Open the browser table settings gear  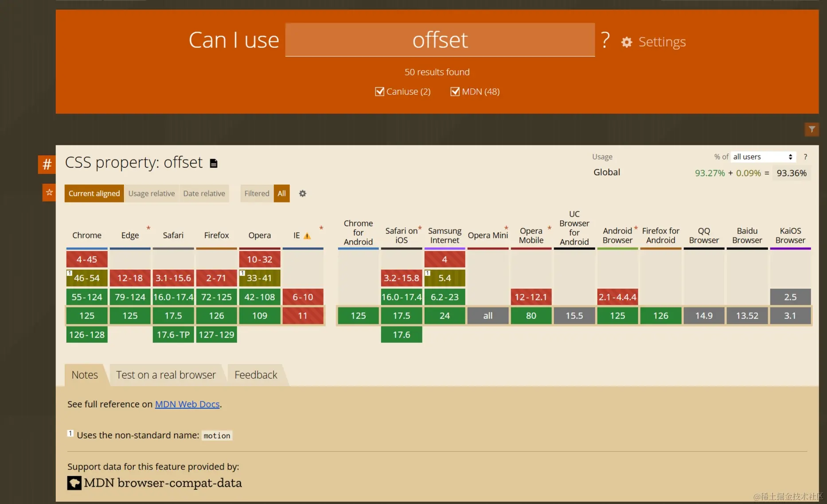[x=303, y=194]
